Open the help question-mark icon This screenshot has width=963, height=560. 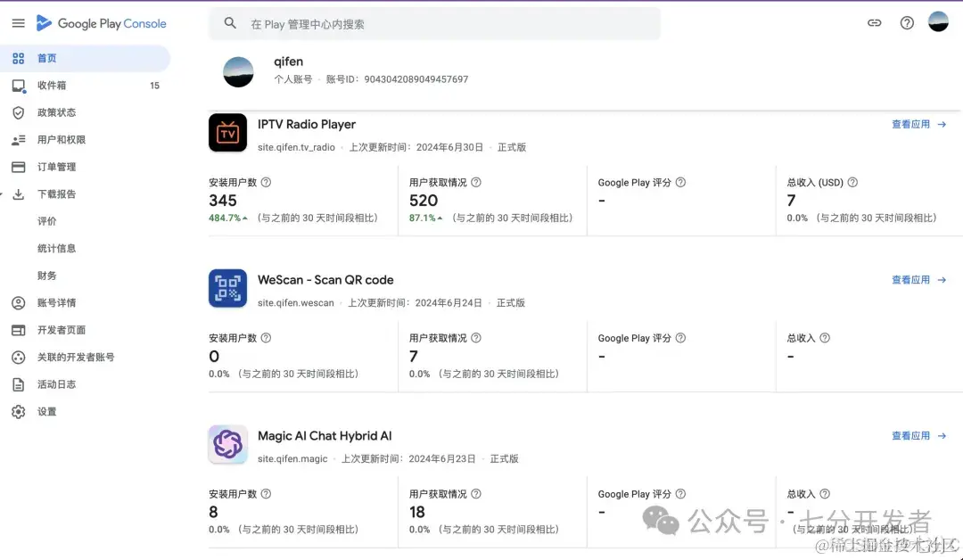[x=907, y=23]
